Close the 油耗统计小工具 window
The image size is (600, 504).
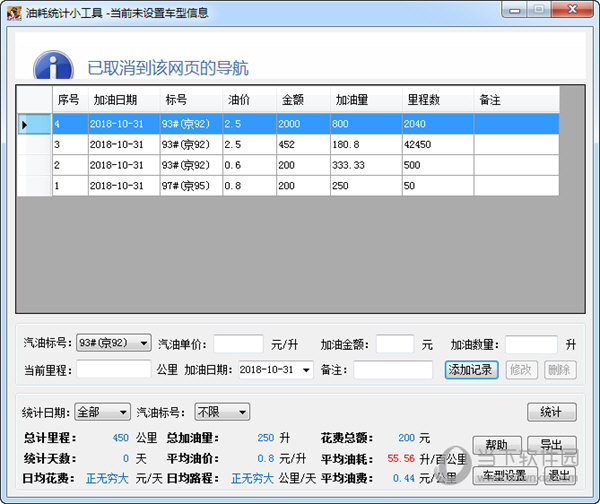tap(572, 9)
